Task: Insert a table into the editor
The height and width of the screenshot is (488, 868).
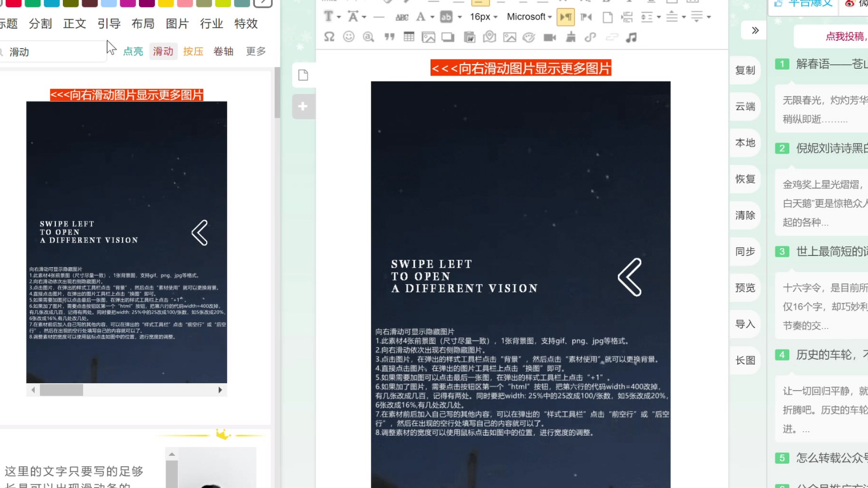Action: coord(409,37)
